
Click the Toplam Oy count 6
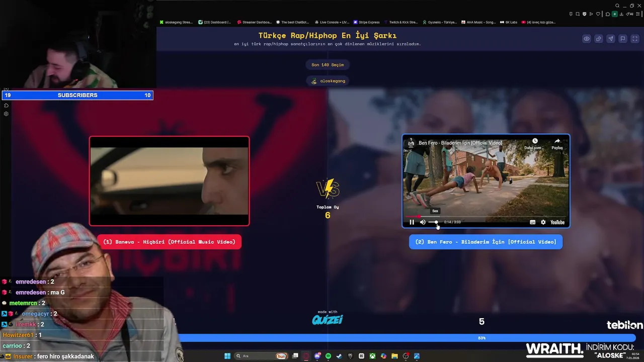tap(328, 215)
